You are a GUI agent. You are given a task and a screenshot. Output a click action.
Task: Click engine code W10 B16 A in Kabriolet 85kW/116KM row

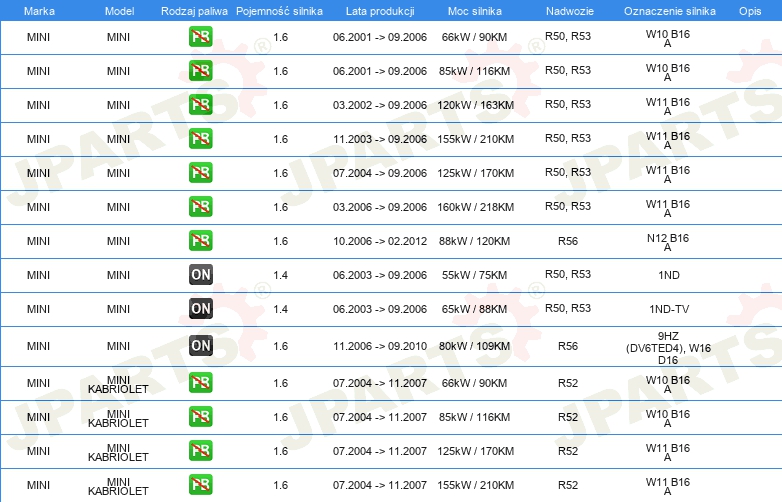668,418
